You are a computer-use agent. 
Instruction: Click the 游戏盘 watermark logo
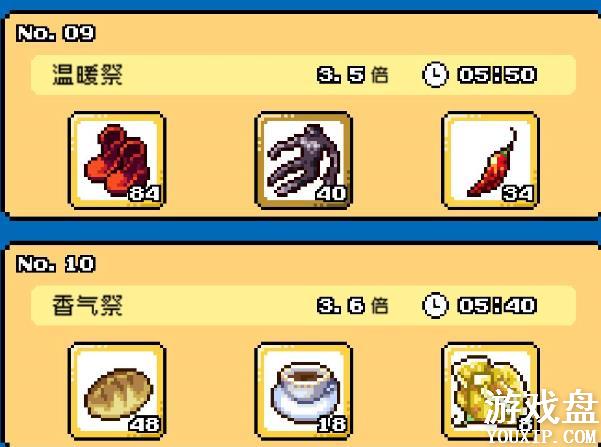click(x=541, y=407)
